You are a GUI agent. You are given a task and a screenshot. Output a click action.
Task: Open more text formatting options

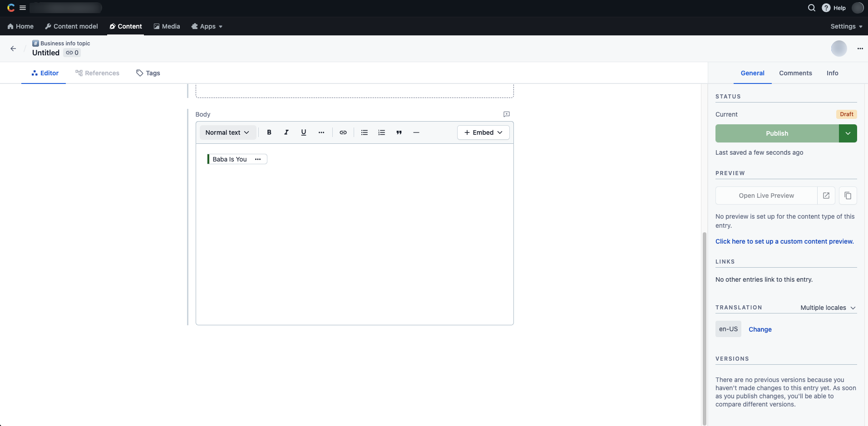[x=321, y=132]
